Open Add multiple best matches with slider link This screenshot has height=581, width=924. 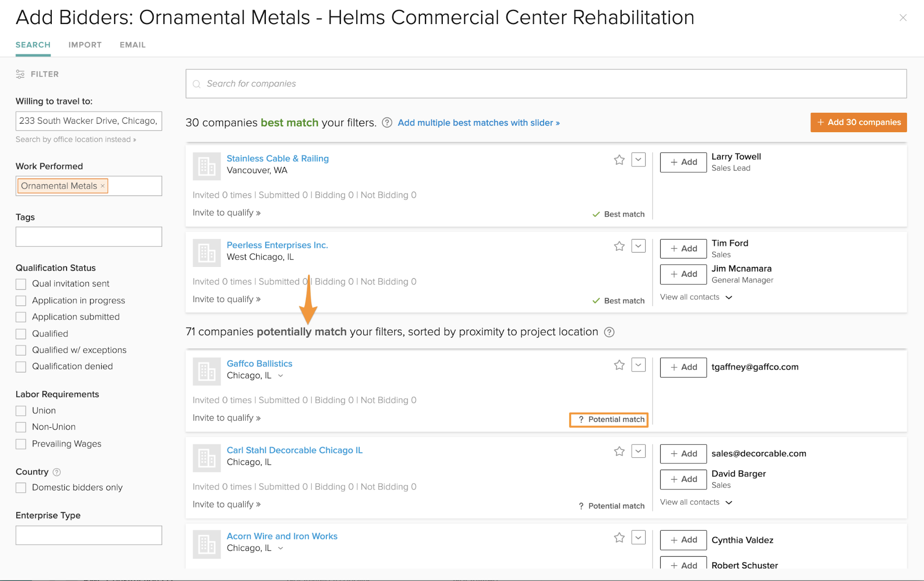click(478, 123)
